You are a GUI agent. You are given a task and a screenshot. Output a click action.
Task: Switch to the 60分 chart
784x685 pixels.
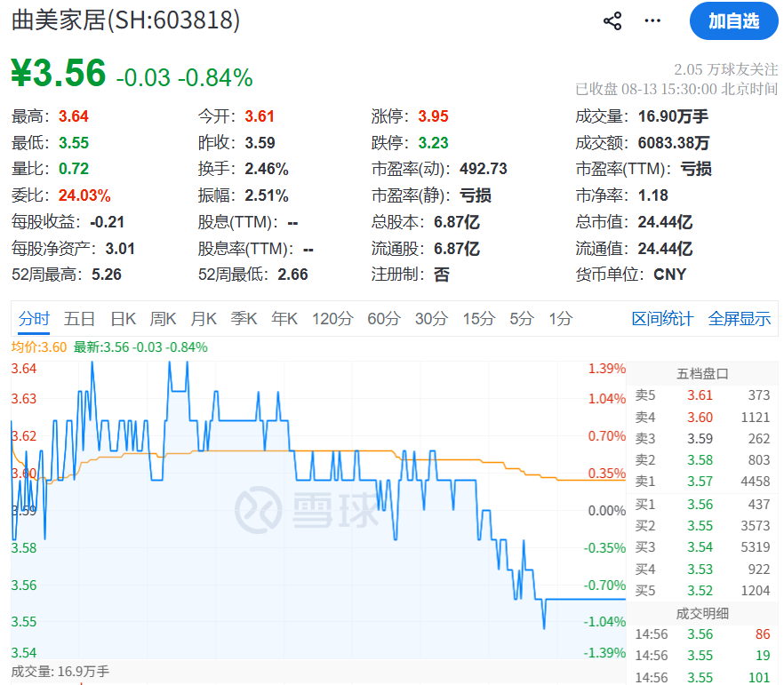coord(384,318)
